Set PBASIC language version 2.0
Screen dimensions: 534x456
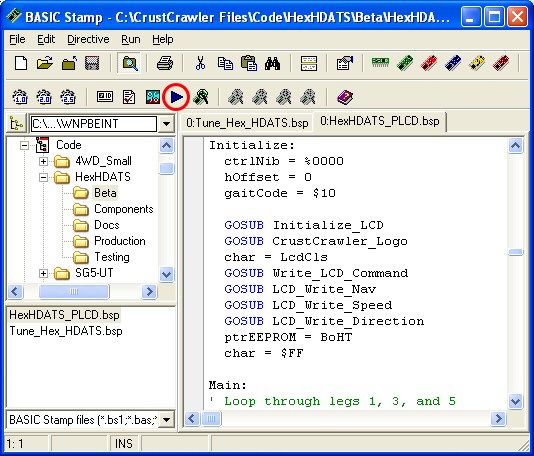[44, 97]
